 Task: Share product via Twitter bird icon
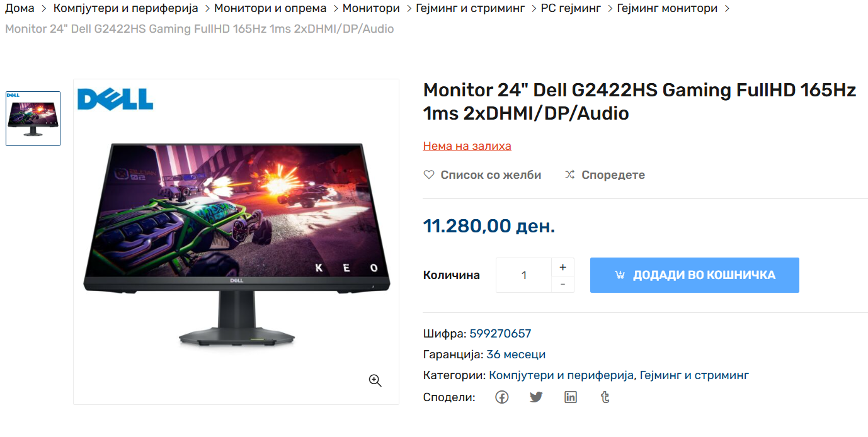(x=536, y=397)
